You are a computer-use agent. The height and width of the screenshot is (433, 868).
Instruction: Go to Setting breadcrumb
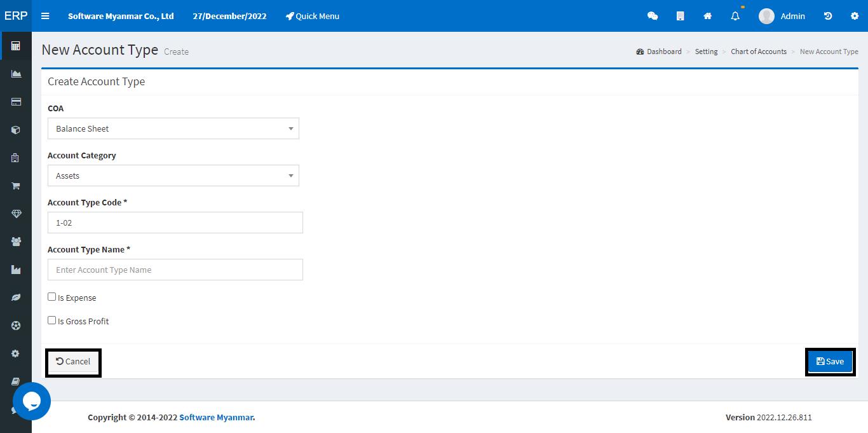pos(706,52)
